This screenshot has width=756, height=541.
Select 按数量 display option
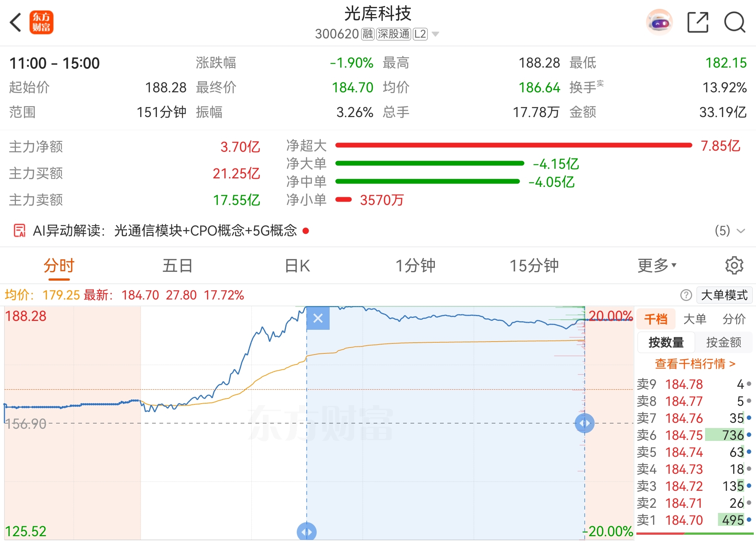click(x=666, y=342)
